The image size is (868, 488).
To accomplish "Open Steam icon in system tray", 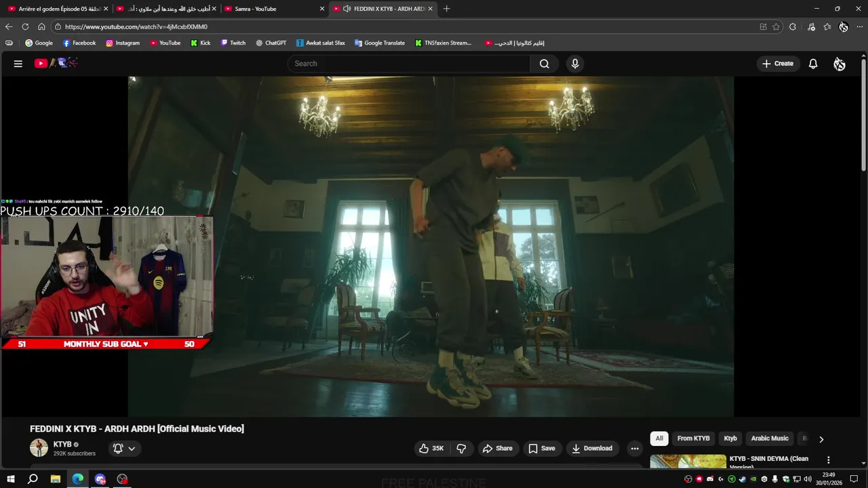I will pyautogui.click(x=743, y=479).
